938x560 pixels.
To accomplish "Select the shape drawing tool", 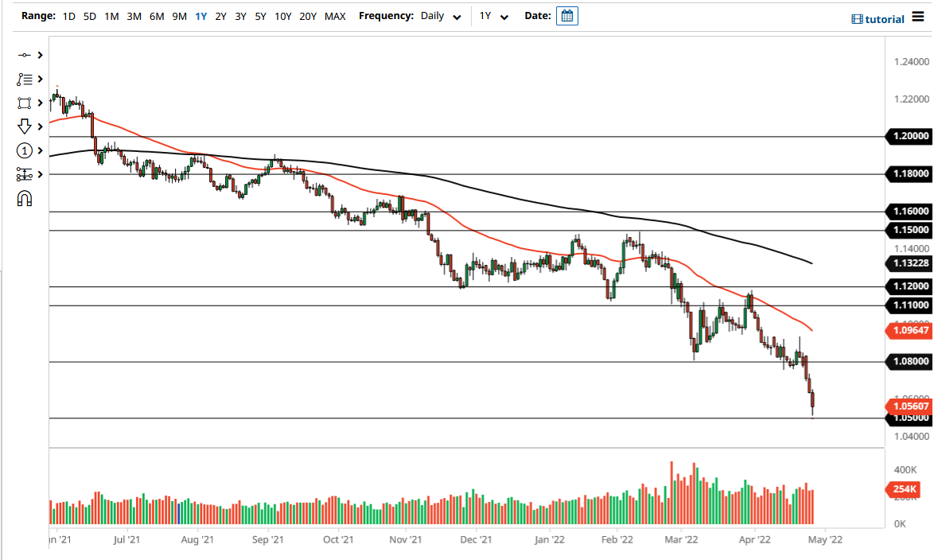I will tap(22, 103).
